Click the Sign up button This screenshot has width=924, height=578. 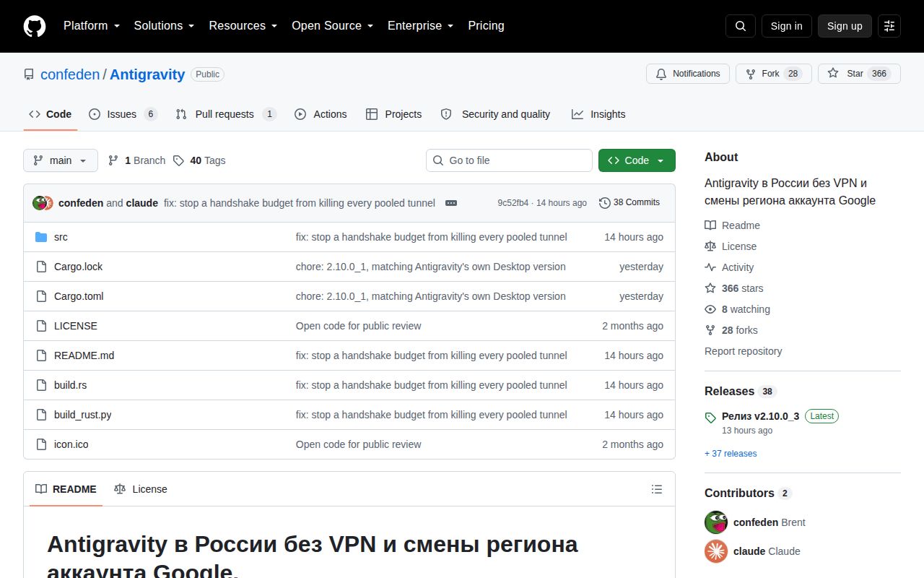(845, 26)
